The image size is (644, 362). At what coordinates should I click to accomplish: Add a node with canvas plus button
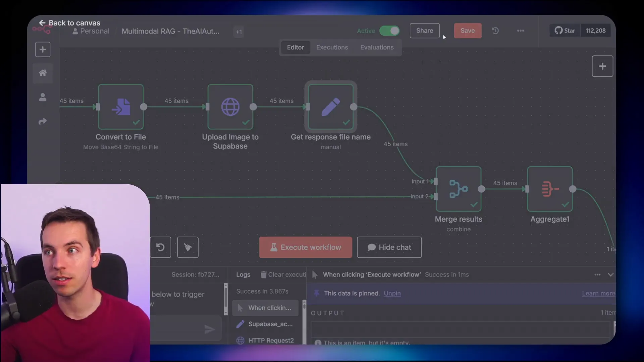(602, 66)
